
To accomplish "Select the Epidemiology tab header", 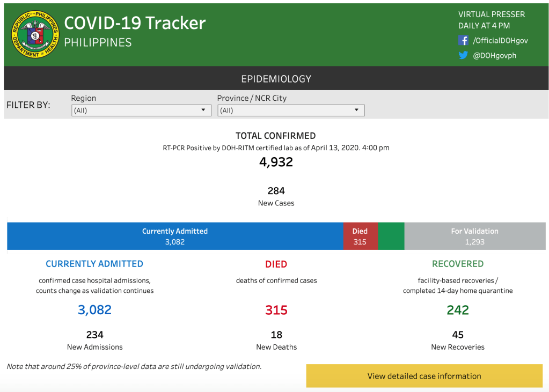I will (276, 79).
